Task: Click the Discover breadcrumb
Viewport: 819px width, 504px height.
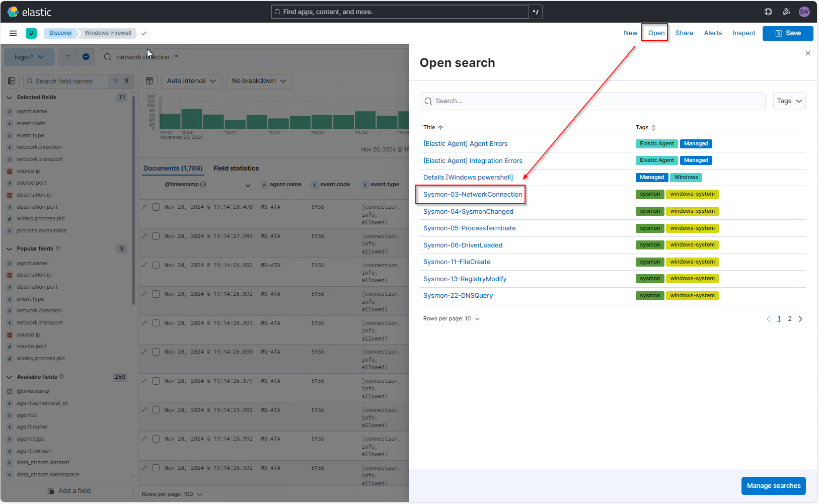Action: coord(60,33)
